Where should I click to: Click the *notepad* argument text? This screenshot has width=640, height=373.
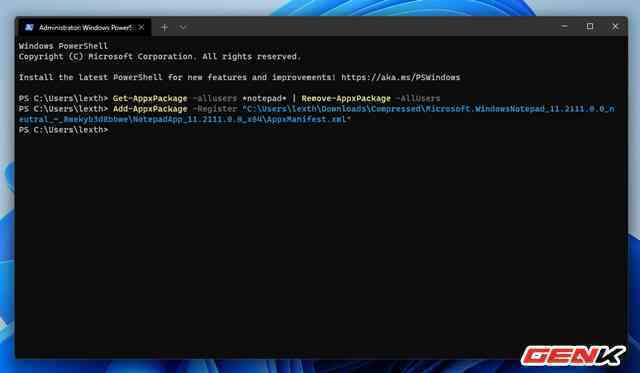coord(264,98)
